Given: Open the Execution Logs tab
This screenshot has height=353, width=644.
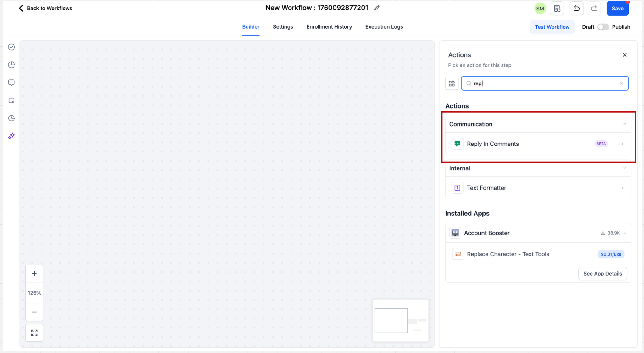Looking at the screenshot, I should click(x=384, y=27).
